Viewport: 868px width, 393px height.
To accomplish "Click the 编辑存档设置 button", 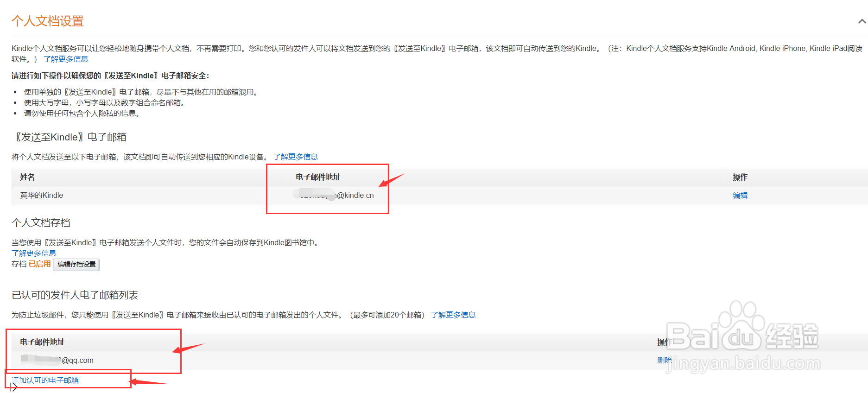I will [76, 264].
